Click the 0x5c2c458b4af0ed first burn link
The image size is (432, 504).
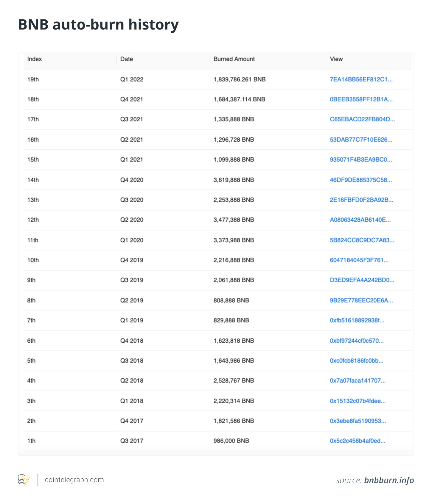point(357,441)
